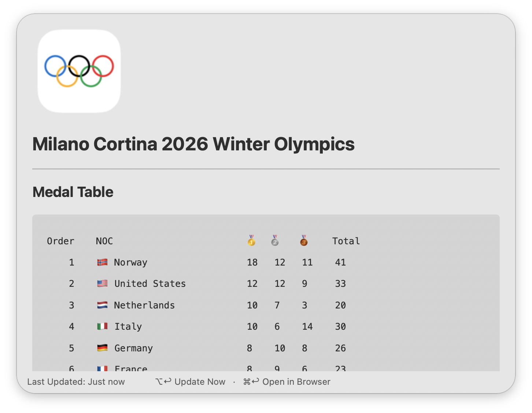Click the gold medal column icon
Screen dimensions: 532x413
point(251,241)
